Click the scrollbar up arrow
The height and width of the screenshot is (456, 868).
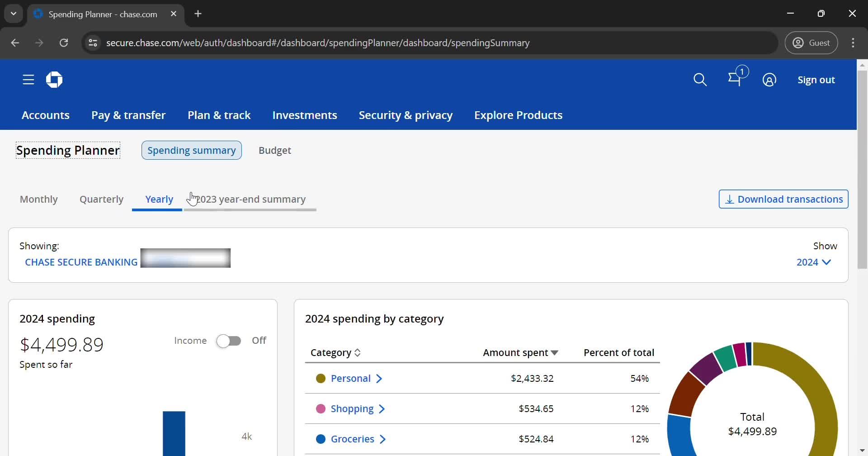[x=862, y=65]
